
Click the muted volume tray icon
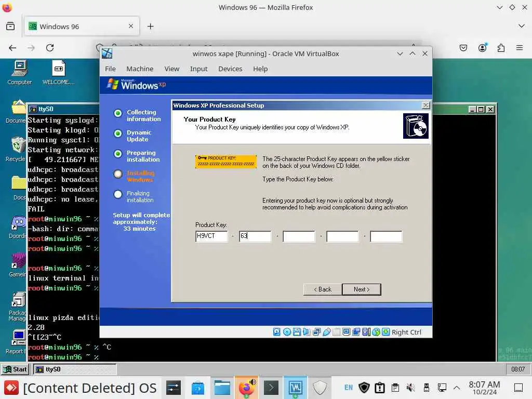(x=410, y=388)
